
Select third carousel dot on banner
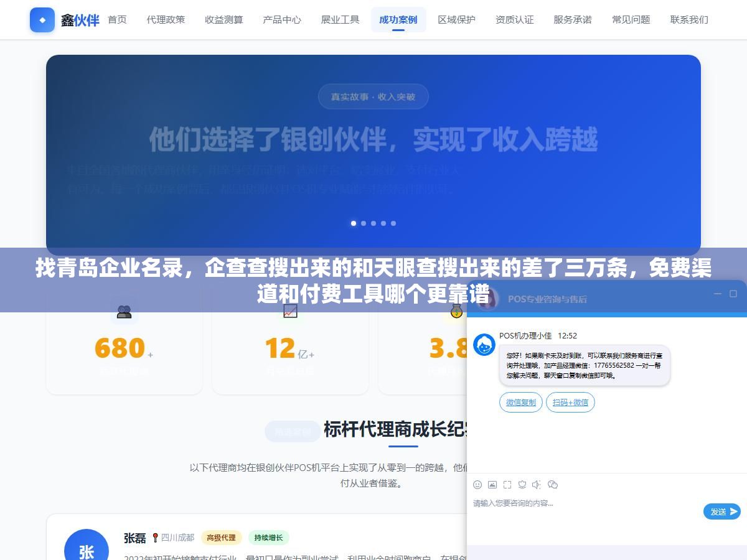pyautogui.click(x=374, y=223)
